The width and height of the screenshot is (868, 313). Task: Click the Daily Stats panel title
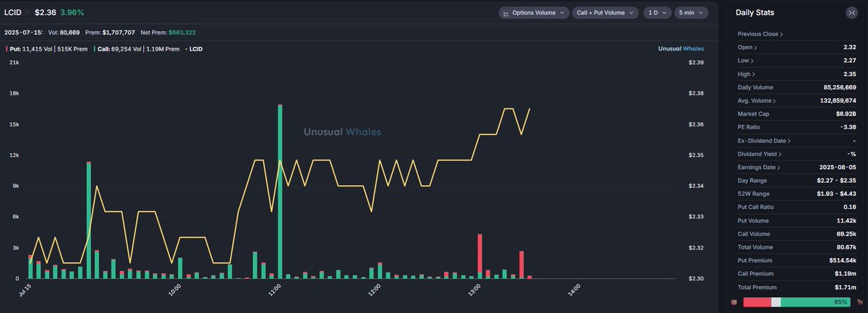[x=756, y=13]
